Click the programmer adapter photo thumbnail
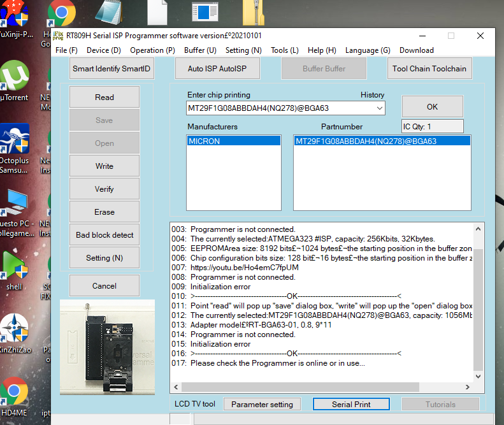This screenshot has height=425, width=504. [107, 347]
